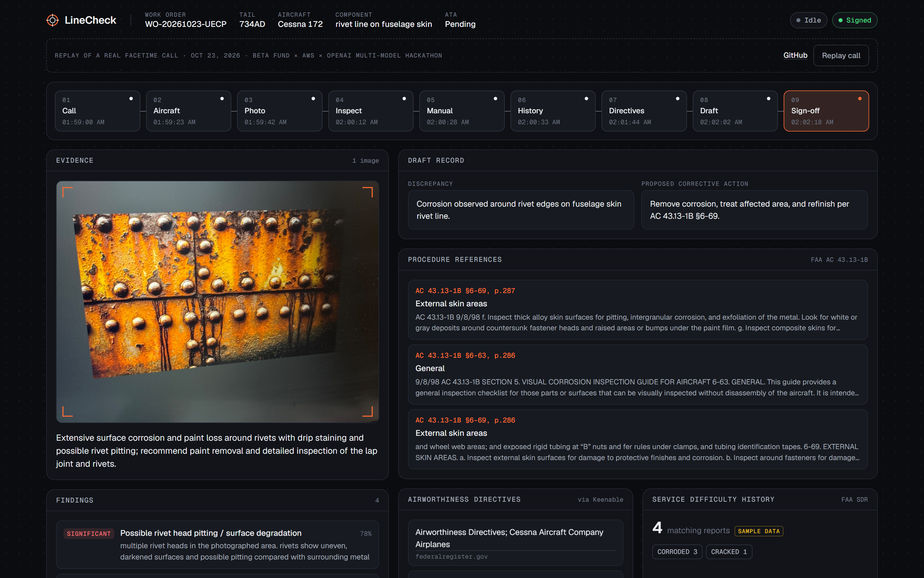Open the Cessna Airworthiness Directives card

coord(515,542)
